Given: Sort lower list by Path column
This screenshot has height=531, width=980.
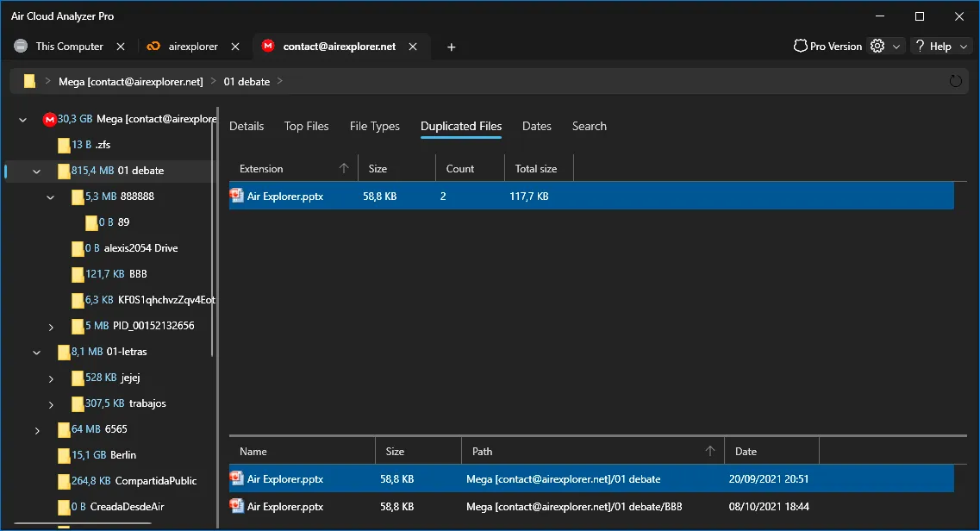Looking at the screenshot, I should click(x=592, y=451).
